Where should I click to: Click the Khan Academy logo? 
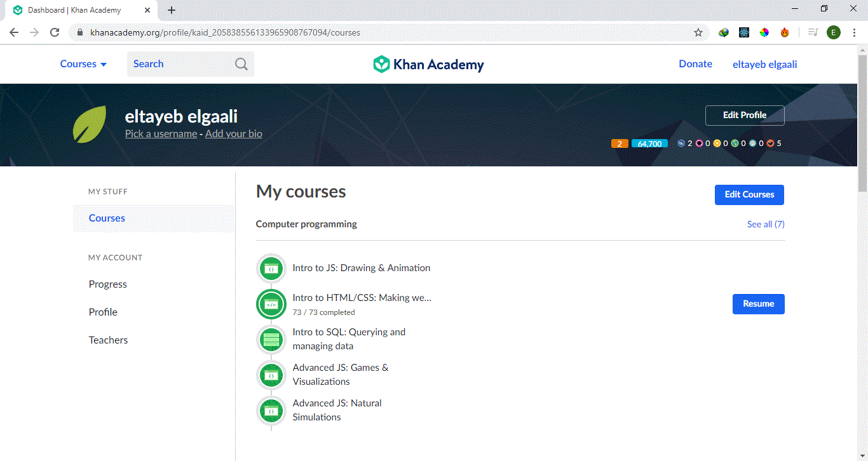click(x=428, y=64)
